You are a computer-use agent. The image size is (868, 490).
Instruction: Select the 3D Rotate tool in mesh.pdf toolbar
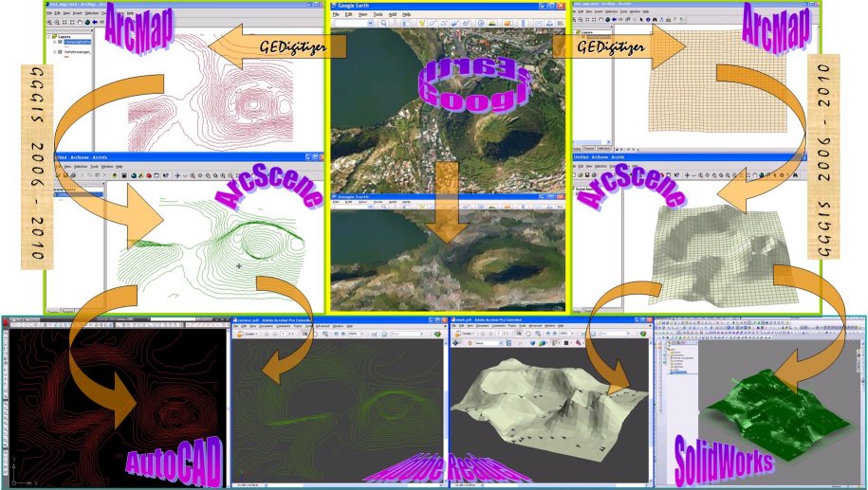point(455,343)
